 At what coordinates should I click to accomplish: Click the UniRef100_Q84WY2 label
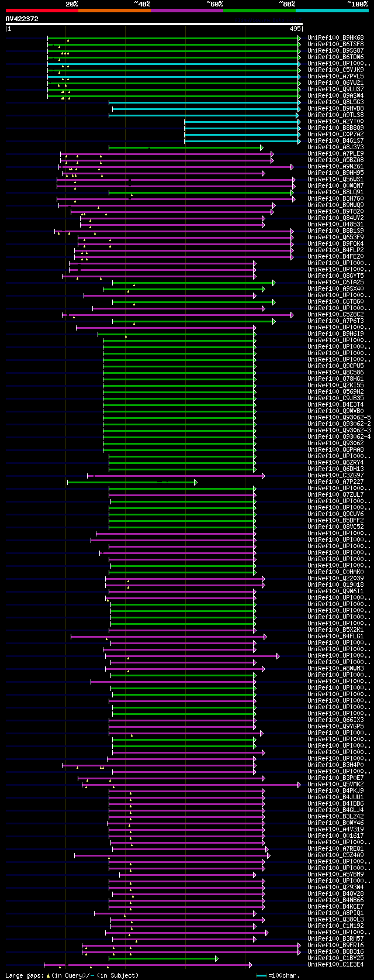click(x=335, y=218)
